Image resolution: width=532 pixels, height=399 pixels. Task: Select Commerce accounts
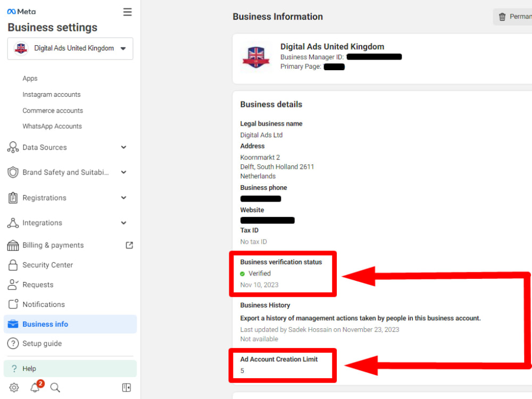(x=53, y=111)
